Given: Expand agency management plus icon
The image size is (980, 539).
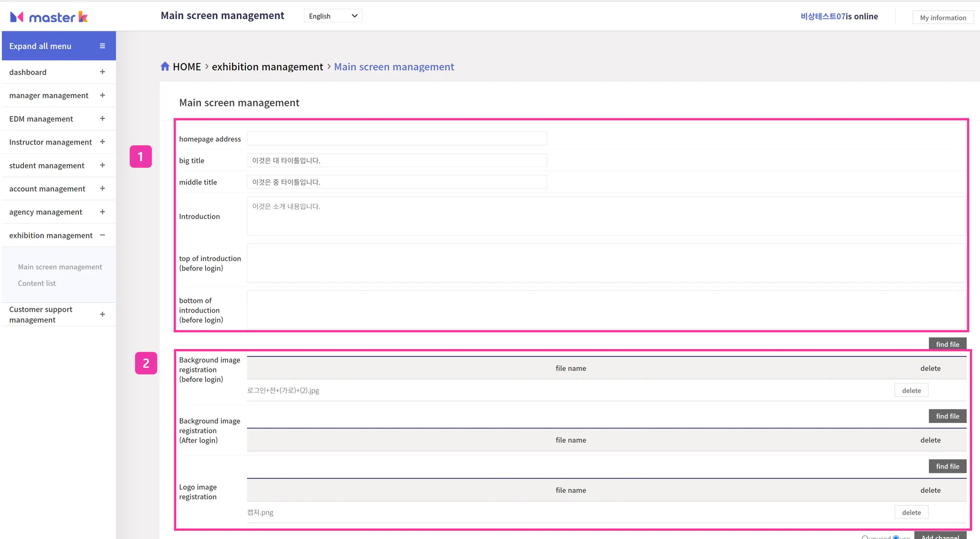Looking at the screenshot, I should coord(102,212).
